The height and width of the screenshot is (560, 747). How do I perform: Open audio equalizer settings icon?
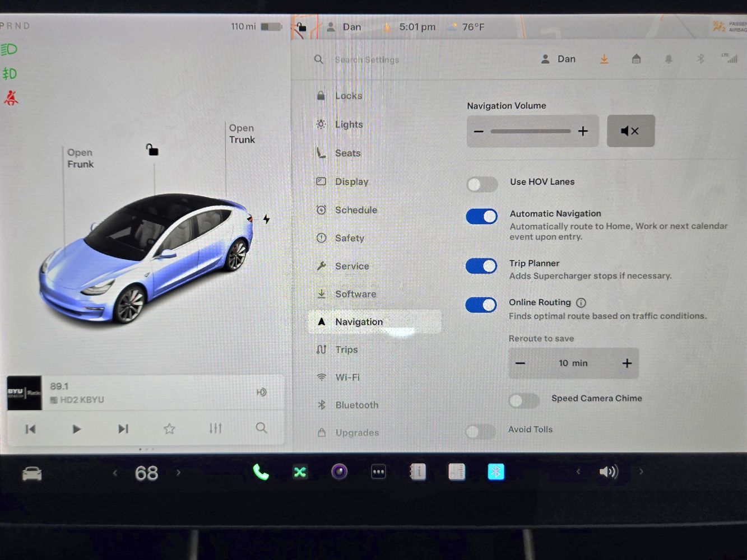click(216, 428)
